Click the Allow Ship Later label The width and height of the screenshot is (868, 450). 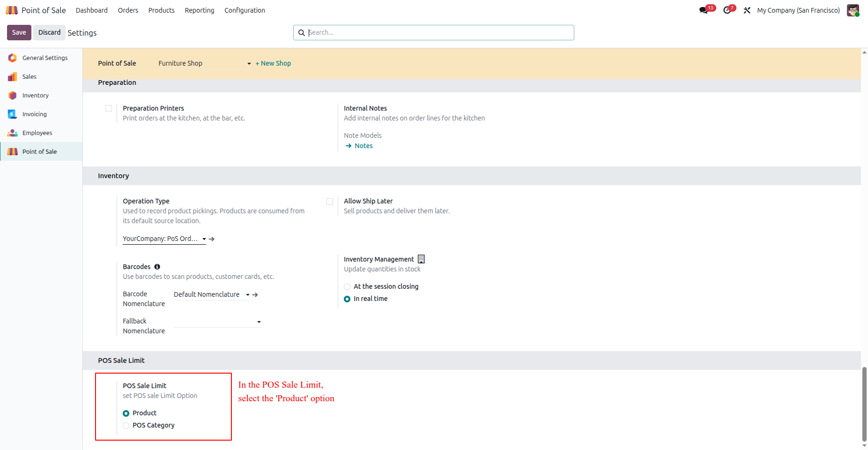(368, 201)
